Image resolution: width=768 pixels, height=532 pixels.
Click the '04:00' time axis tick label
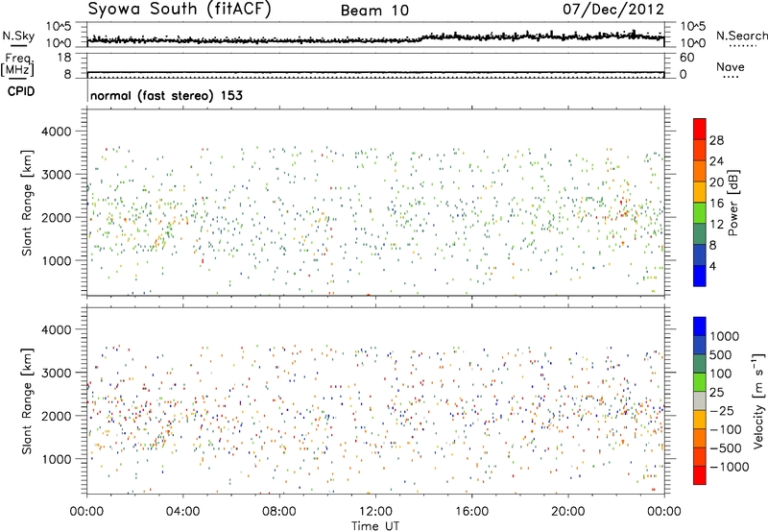coord(182,512)
